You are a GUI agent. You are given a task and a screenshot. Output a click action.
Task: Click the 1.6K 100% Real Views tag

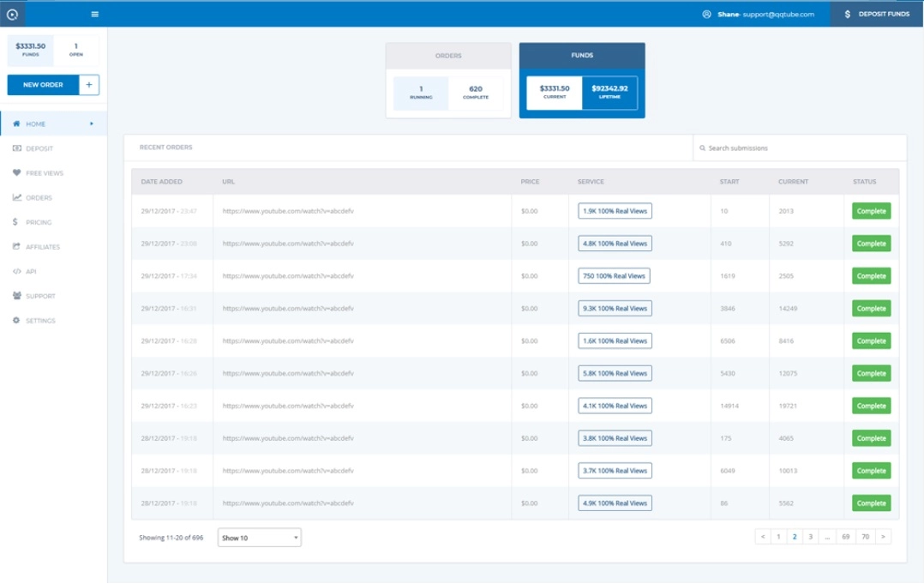(615, 340)
